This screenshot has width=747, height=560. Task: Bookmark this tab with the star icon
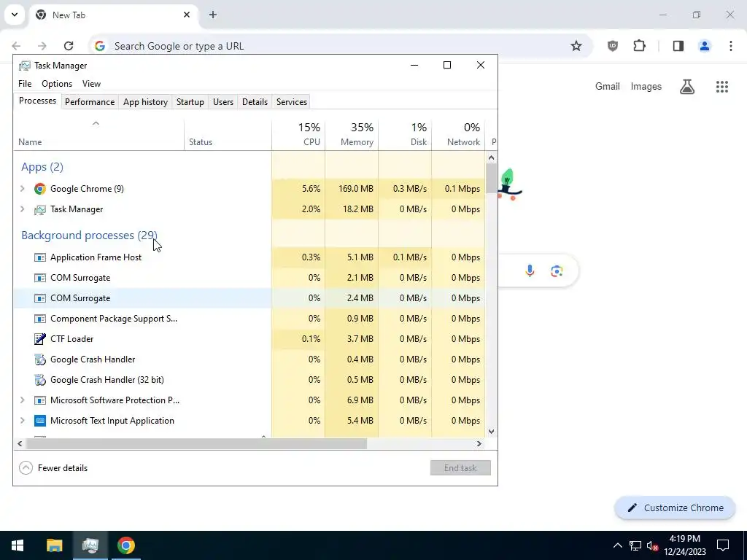tap(576, 46)
